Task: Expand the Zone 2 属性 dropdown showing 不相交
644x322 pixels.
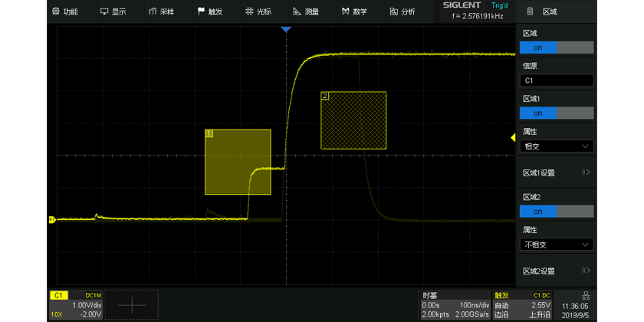Action: click(557, 245)
